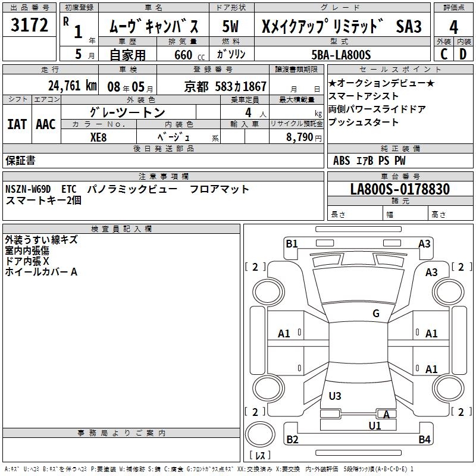Click interior grade letter D
This screenshot has height=476, width=476.
click(x=463, y=54)
